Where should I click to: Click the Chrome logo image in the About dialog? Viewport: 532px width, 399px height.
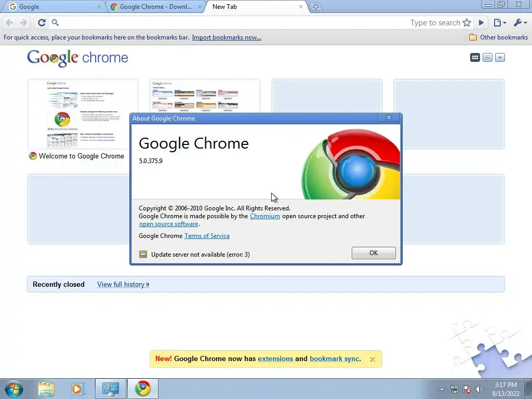(351, 164)
